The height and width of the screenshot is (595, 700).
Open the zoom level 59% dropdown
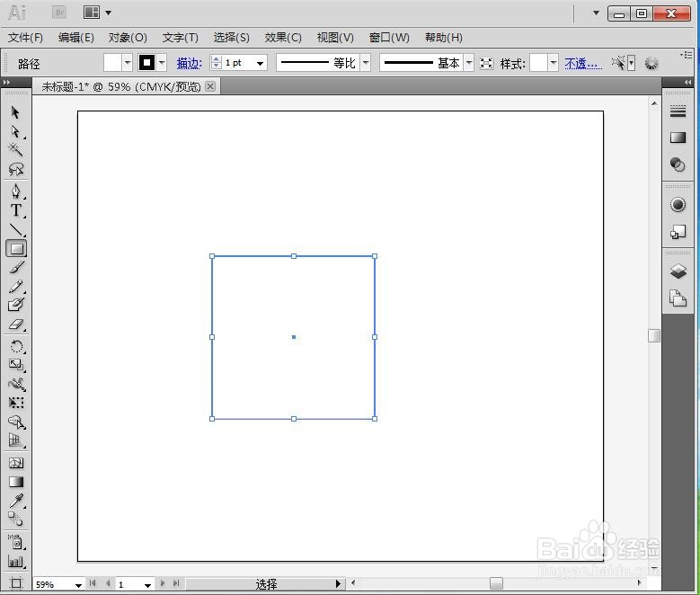click(78, 584)
